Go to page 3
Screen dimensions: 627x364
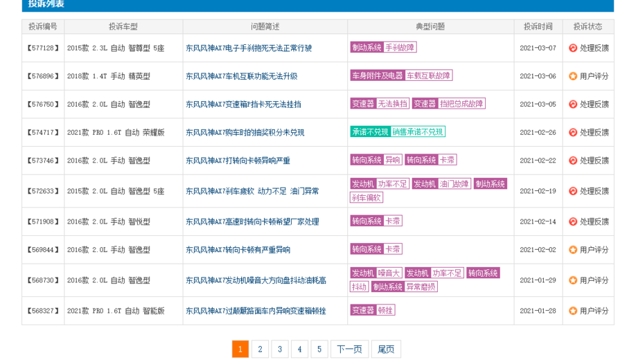pos(280,349)
